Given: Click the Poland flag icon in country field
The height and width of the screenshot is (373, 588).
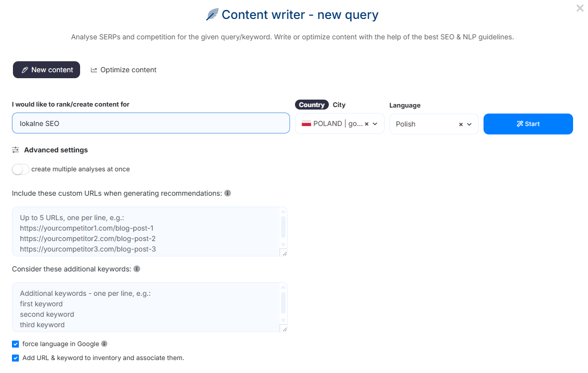Looking at the screenshot, I should pyautogui.click(x=306, y=124).
